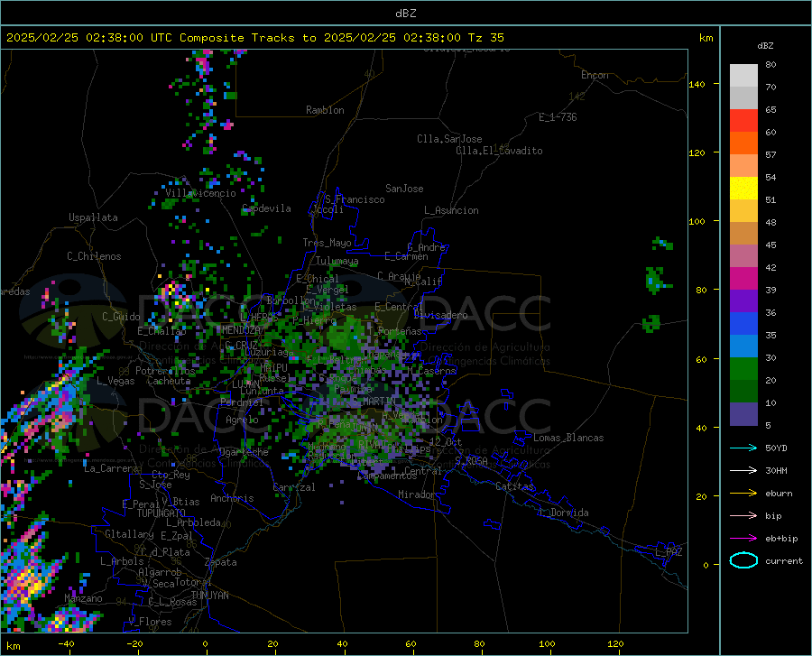The width and height of the screenshot is (812, 656).
Task: Click the Ramblon label near top
Action: coord(325,110)
